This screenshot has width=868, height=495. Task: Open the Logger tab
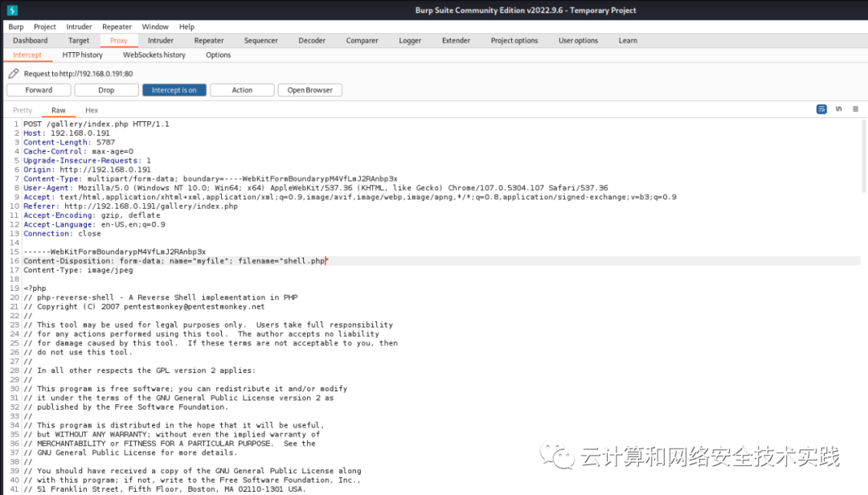coord(410,40)
